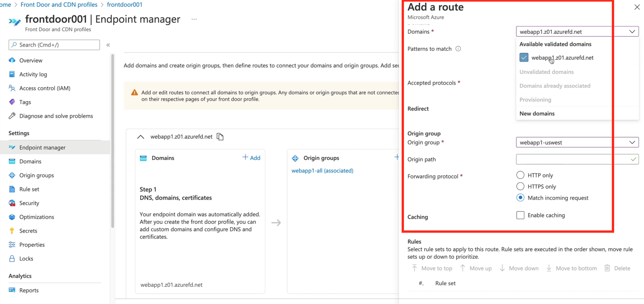Select HTTPS only forwarding protocol
Image resolution: width=644 pixels, height=304 pixels.
click(x=520, y=186)
